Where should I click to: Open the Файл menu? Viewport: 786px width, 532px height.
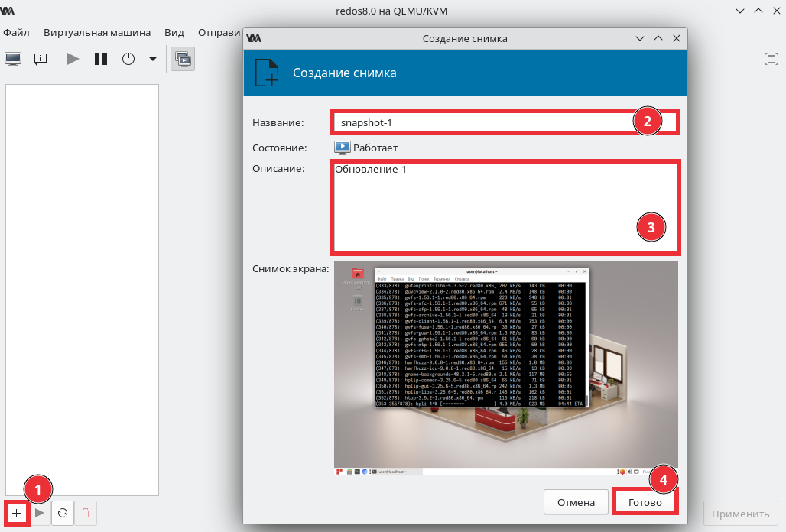(x=16, y=33)
